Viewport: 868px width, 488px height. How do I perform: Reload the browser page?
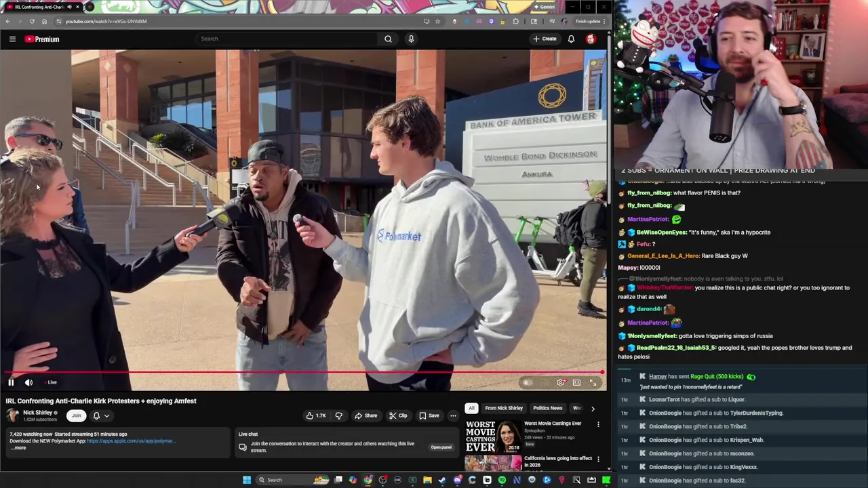(x=32, y=21)
